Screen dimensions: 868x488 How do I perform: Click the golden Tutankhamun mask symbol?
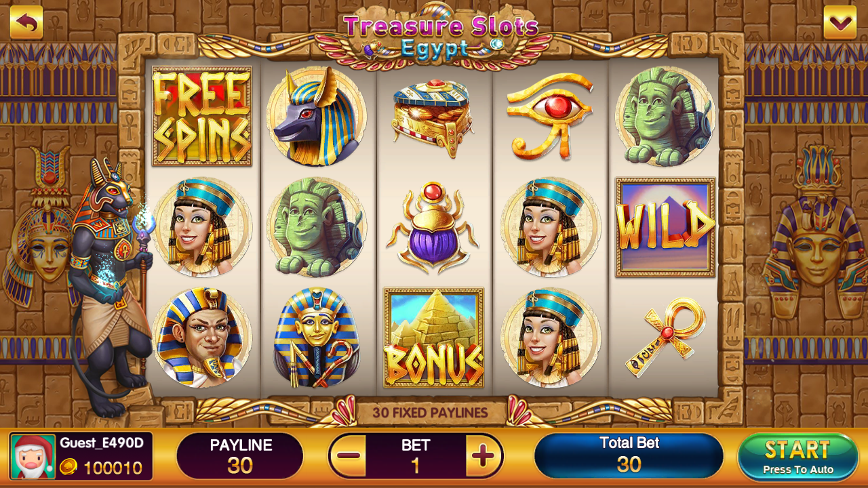pyautogui.click(x=316, y=338)
